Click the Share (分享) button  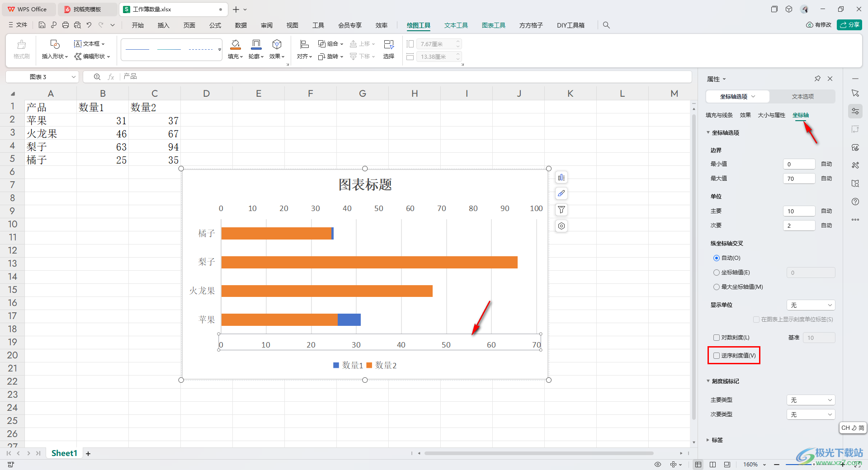[x=849, y=25]
